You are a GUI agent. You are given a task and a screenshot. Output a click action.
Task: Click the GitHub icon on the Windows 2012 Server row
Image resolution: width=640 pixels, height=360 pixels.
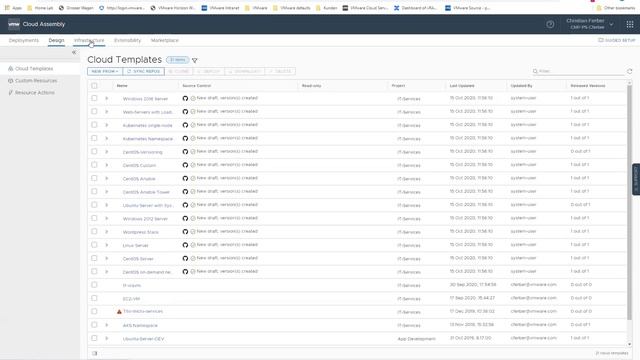click(185, 218)
